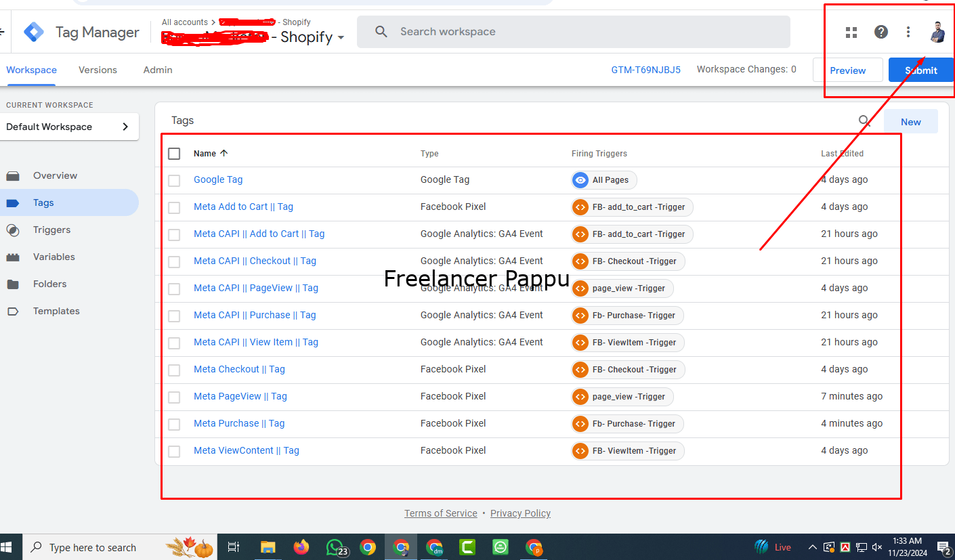Click FB- Checkout trigger chip on Meta Checkout row
955x560 pixels.
coord(628,370)
